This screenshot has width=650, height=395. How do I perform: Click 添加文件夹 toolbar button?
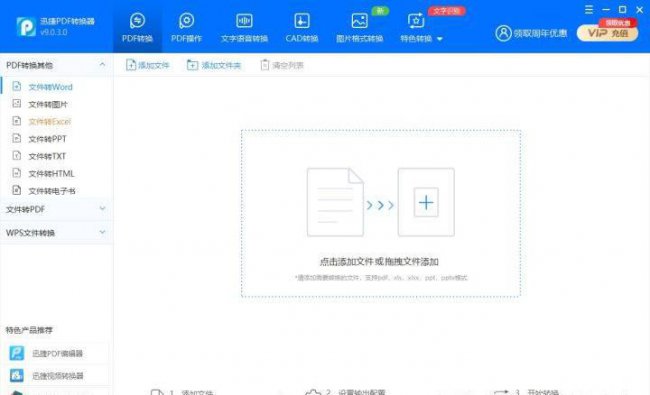(x=214, y=65)
